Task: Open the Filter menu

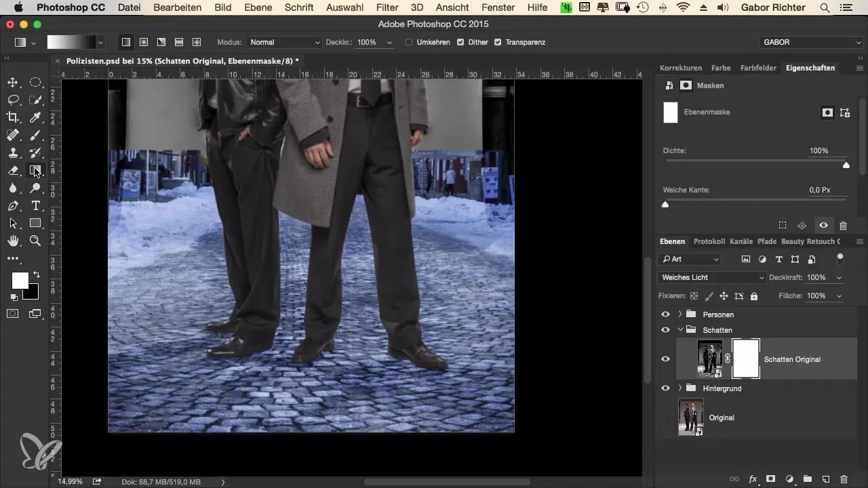Action: (387, 7)
